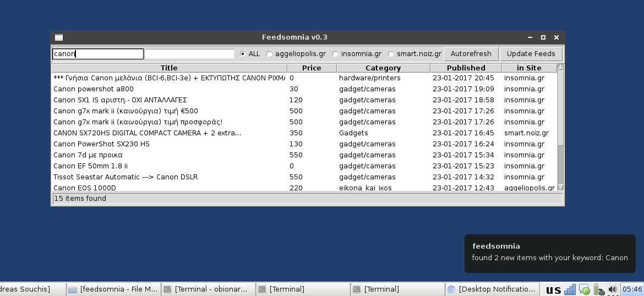Screen dimensions: 644x296
Task: Sort by the Category column header
Action: [383, 68]
